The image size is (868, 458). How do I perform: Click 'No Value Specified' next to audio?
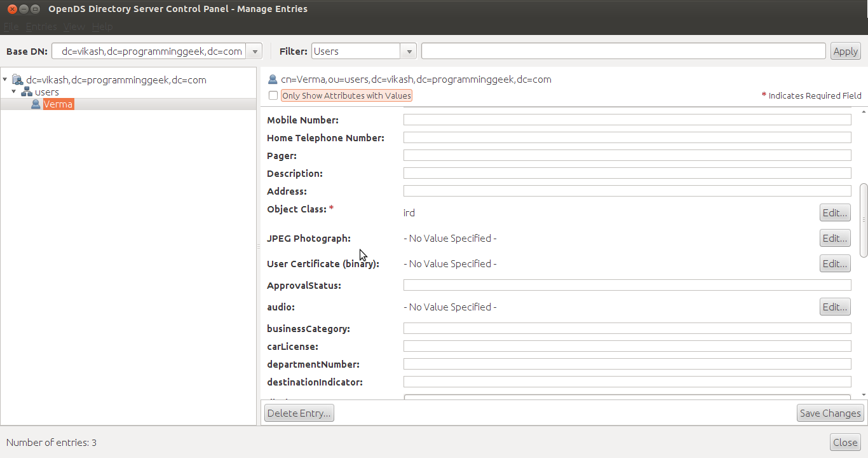click(450, 307)
